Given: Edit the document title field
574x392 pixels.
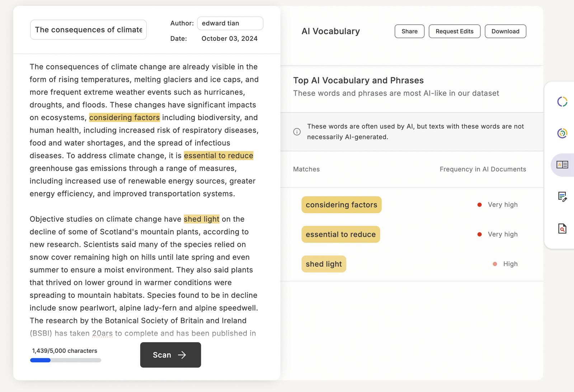Looking at the screenshot, I should coord(88,30).
